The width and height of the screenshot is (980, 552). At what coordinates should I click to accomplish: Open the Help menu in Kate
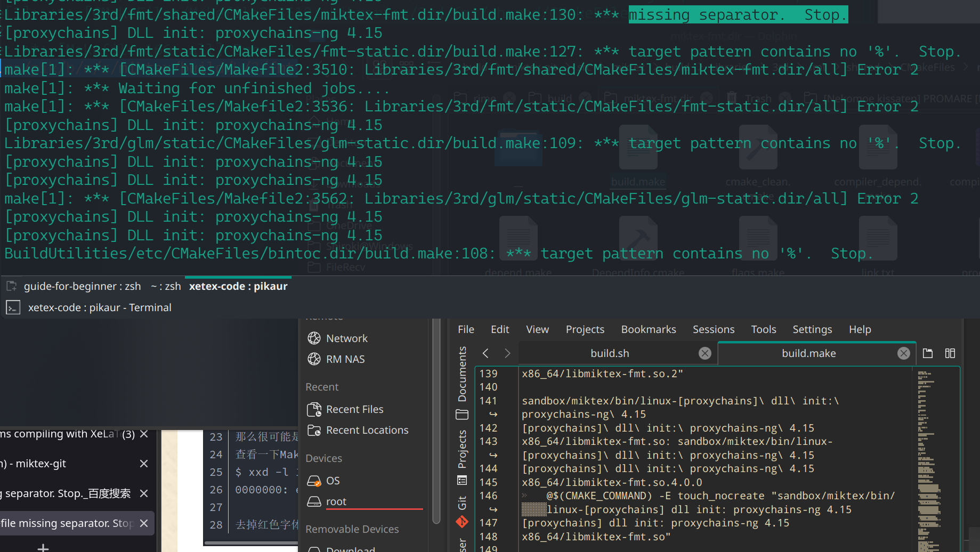point(860,329)
